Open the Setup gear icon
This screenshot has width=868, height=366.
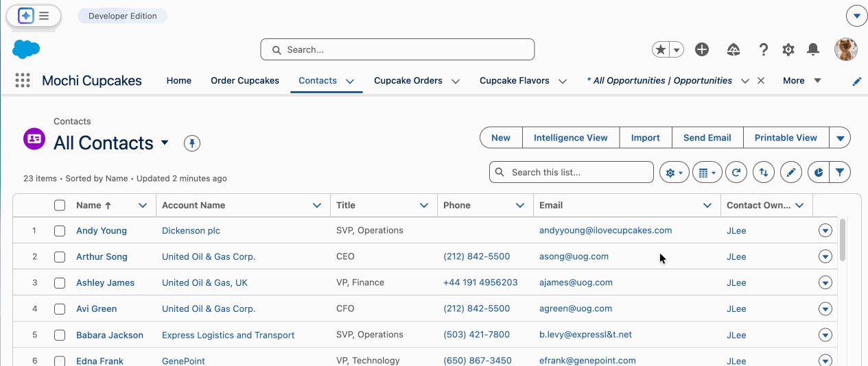coord(788,49)
